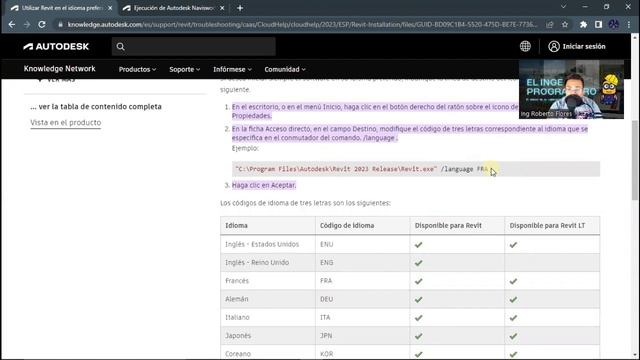Click ver la tabla de contenido completa
Viewport: 640px width, 360px height.
[x=96, y=107]
